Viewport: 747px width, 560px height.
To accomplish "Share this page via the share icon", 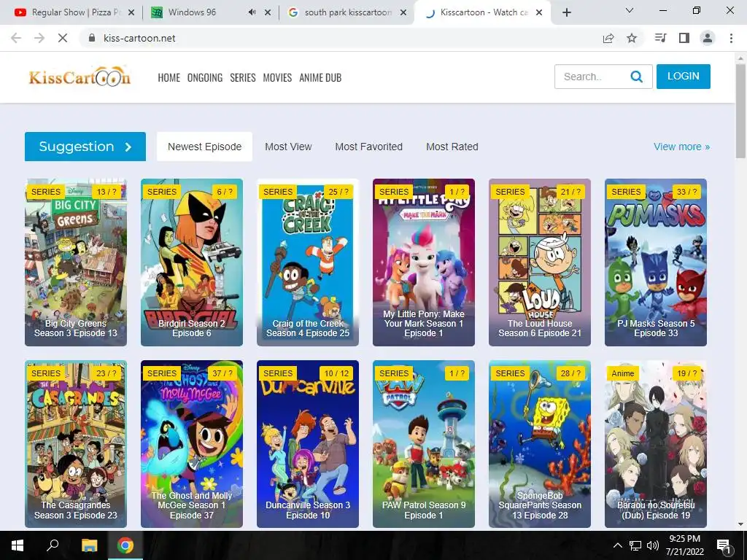I will click(608, 38).
